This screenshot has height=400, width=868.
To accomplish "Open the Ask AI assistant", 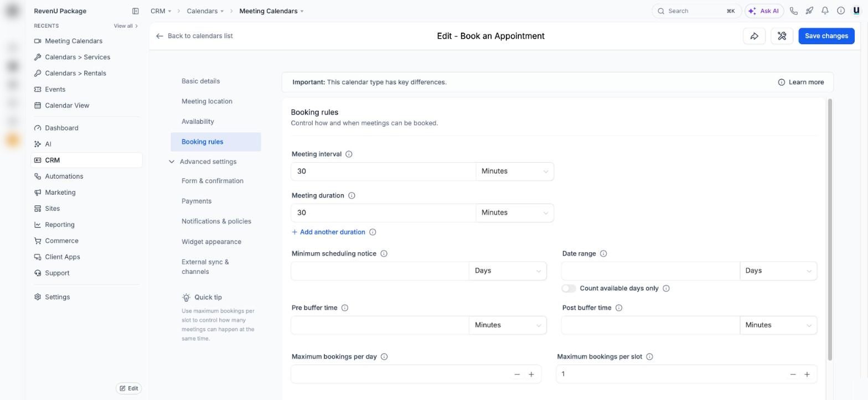I will pos(764,11).
